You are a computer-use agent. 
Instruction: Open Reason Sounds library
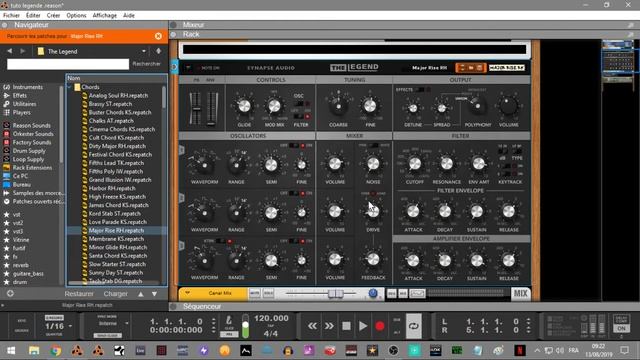pos(31,125)
